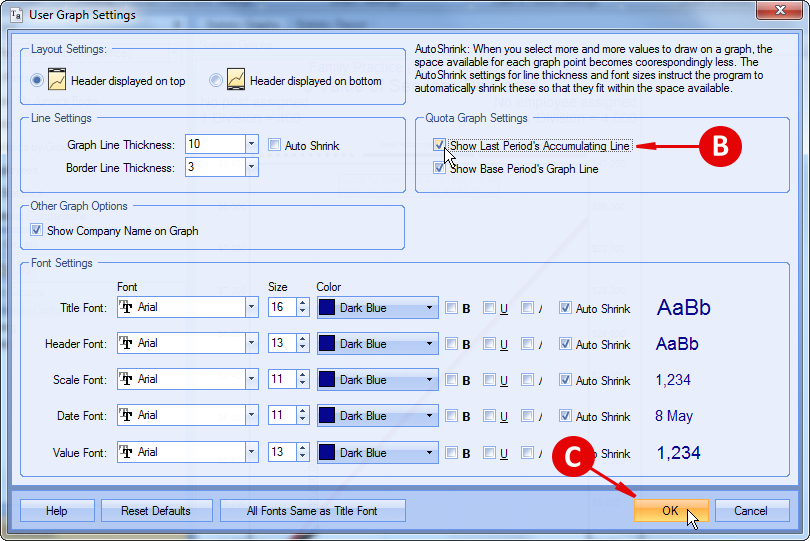Expand Border Line Thickness dropdown
The width and height of the screenshot is (810, 541).
[251, 167]
